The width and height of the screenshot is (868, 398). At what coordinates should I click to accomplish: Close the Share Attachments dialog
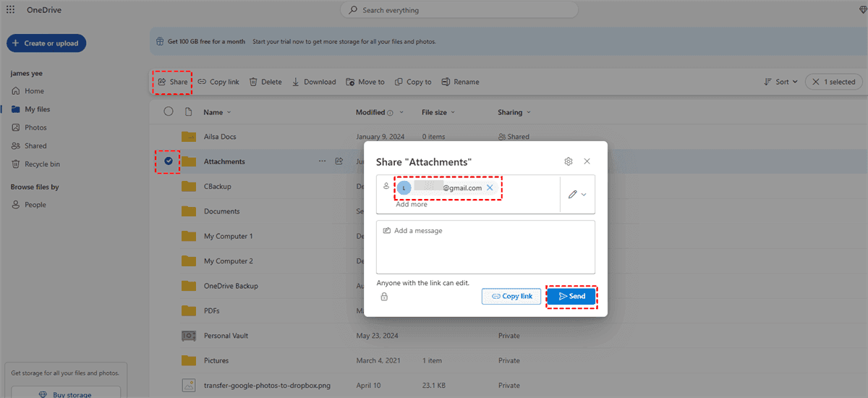tap(587, 161)
